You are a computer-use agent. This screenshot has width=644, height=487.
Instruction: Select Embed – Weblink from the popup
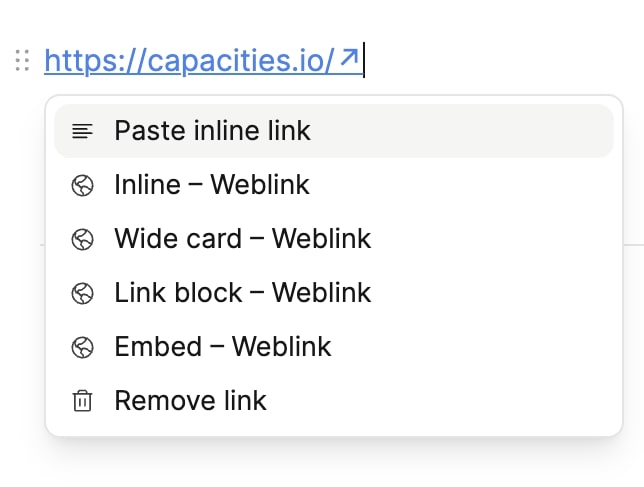click(x=222, y=347)
